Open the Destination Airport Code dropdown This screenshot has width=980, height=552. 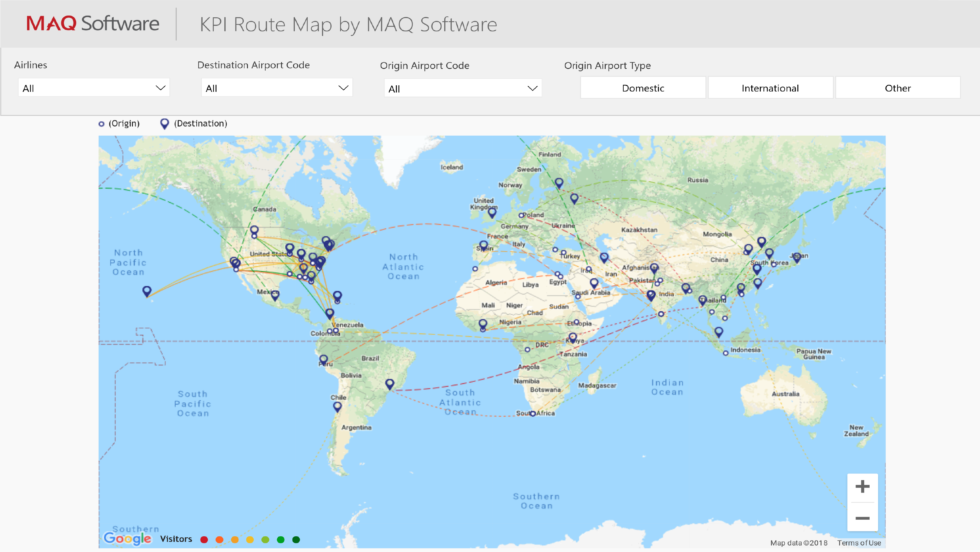(277, 88)
